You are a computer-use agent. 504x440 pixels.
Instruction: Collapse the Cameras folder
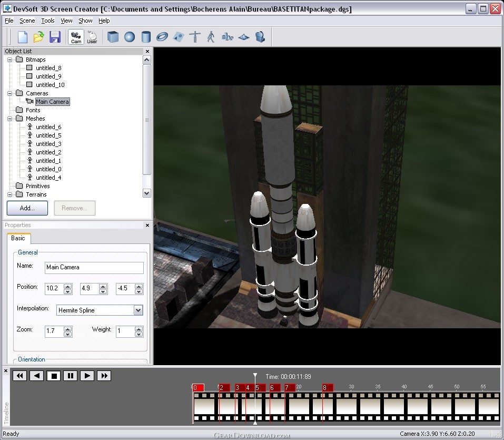tap(9, 93)
